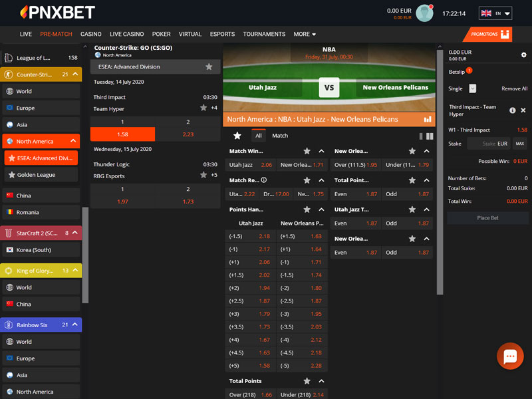Click the +5 more markets link
The width and height of the screenshot is (532, 399).
[214, 175]
